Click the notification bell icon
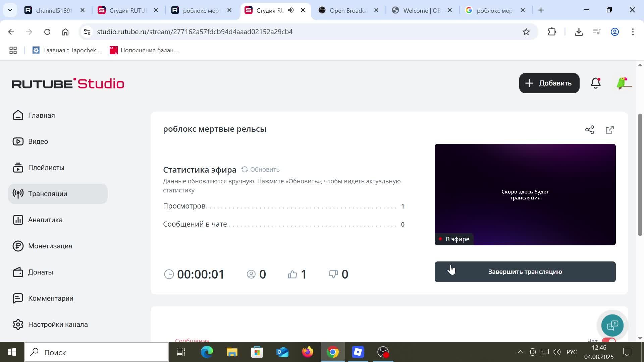The image size is (644, 362). click(596, 83)
